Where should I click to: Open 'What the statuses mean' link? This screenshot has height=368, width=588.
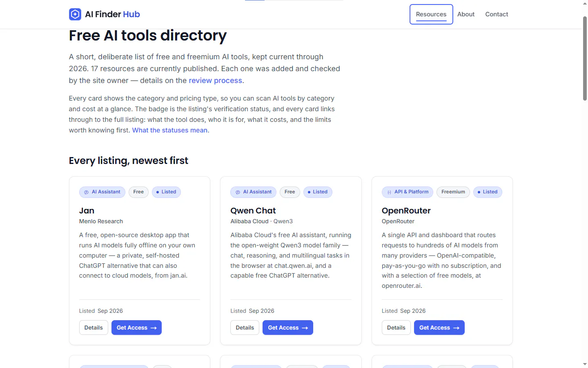point(170,130)
